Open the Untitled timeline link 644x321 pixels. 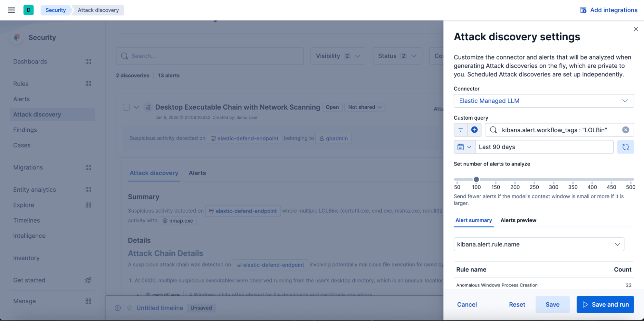point(160,308)
